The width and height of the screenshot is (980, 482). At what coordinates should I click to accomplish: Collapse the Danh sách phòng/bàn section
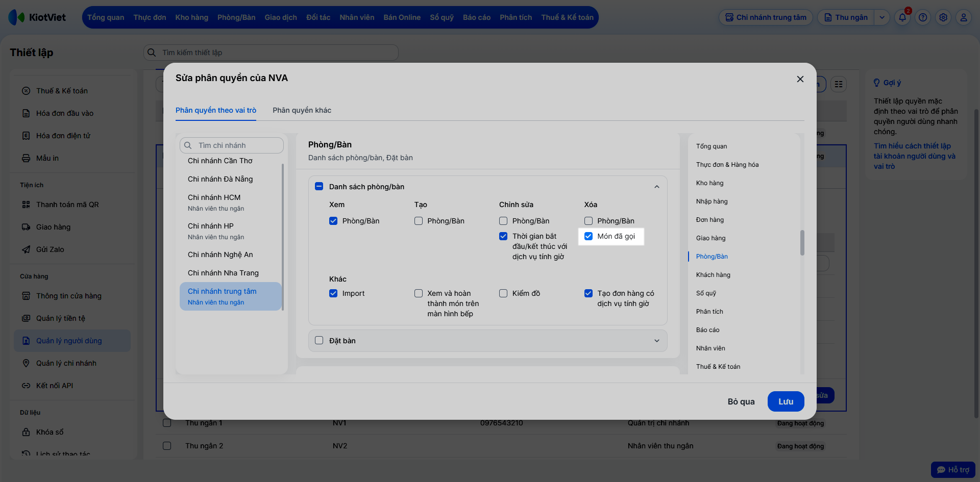click(657, 187)
